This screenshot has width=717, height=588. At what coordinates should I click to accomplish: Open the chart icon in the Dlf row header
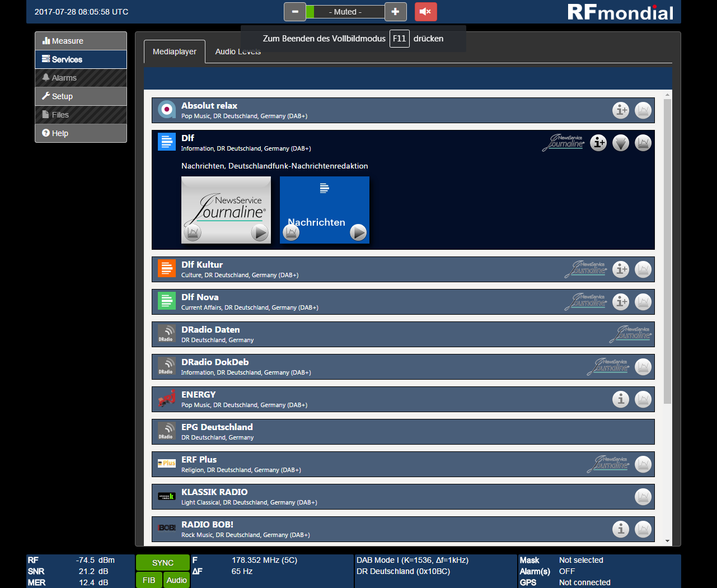click(643, 143)
